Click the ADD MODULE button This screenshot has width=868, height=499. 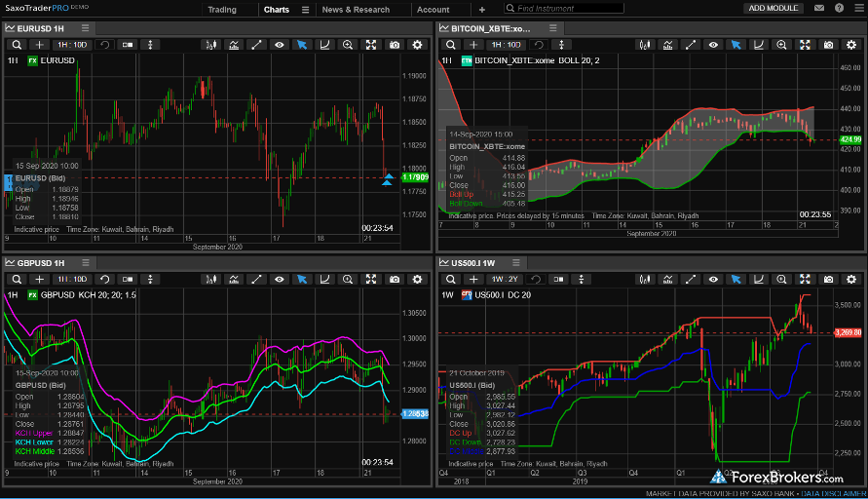[774, 9]
